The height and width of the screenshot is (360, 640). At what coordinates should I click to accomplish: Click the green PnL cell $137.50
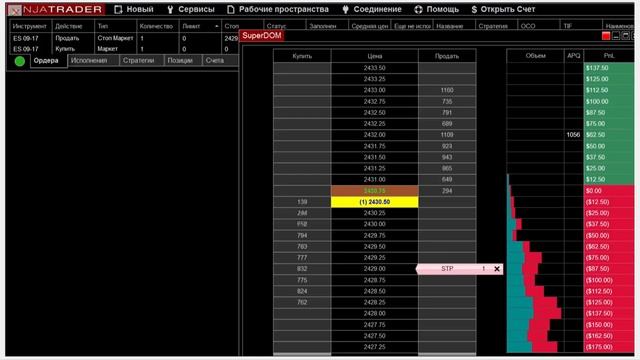click(609, 68)
